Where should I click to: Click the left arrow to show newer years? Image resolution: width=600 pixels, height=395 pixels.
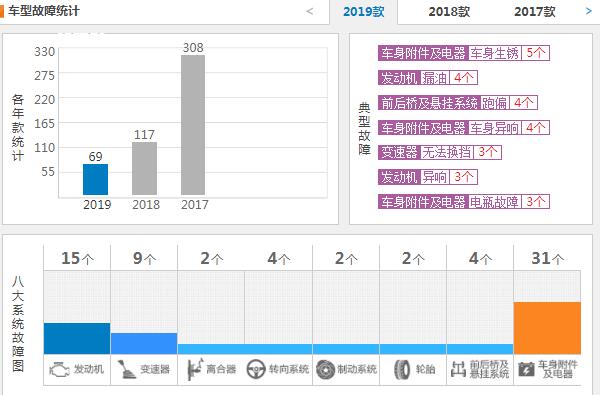(x=310, y=11)
